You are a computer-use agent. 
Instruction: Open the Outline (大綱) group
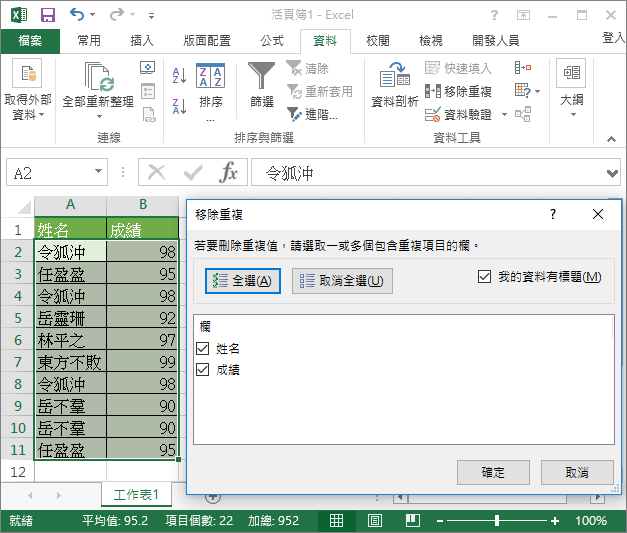571,88
